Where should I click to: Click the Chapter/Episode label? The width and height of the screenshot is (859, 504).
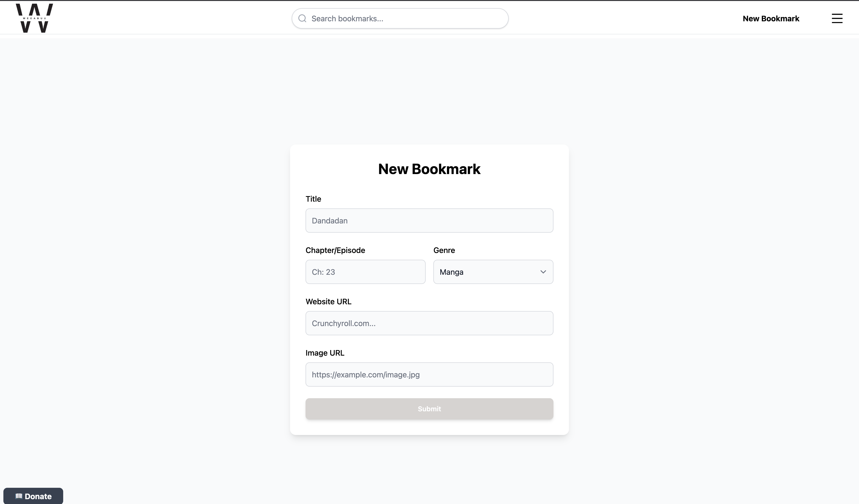click(x=335, y=250)
